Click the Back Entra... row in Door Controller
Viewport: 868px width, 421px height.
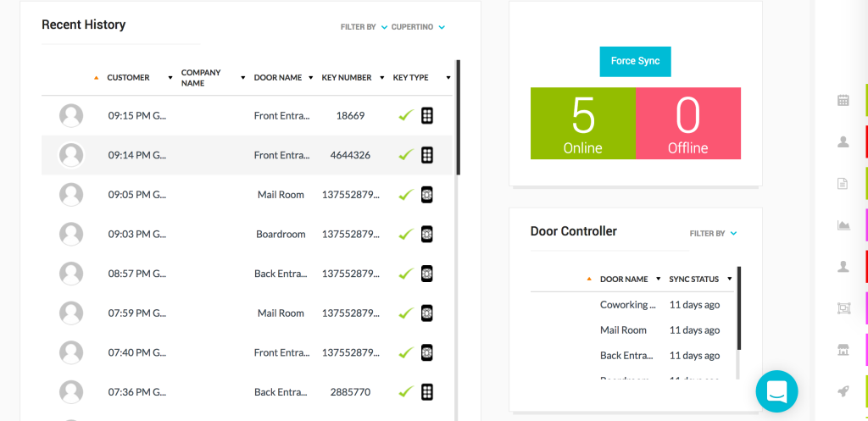point(626,355)
